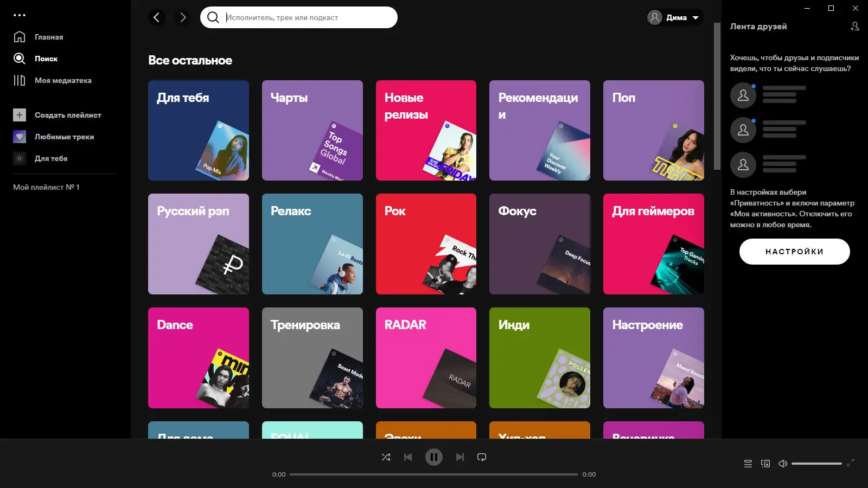Click Создать плейлист
The width and height of the screenshot is (868, 488).
[68, 115]
